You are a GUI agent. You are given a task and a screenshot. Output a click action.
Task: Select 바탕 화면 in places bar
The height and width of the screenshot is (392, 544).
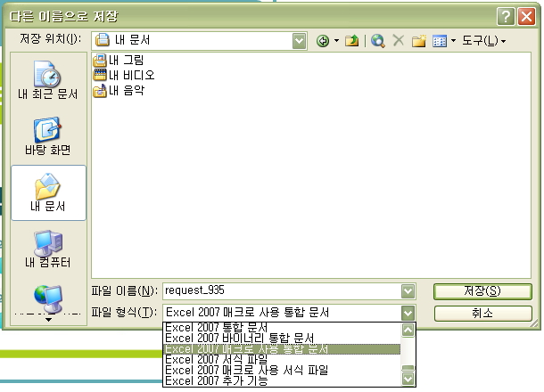point(48,136)
